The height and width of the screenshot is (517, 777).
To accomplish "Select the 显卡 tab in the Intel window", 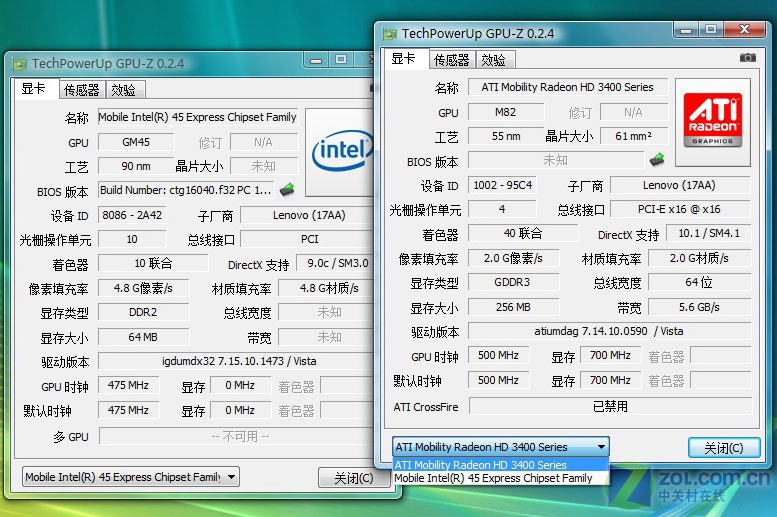I will [34, 88].
